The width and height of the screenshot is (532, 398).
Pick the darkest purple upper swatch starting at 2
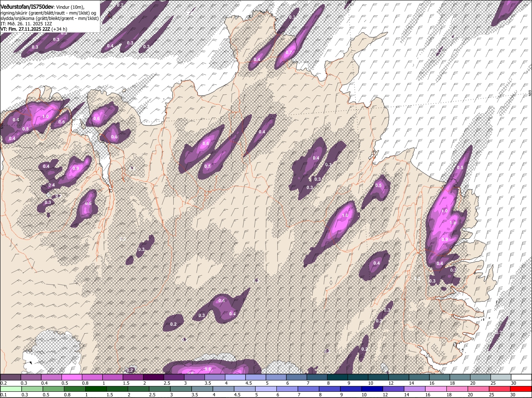[x=153, y=377]
